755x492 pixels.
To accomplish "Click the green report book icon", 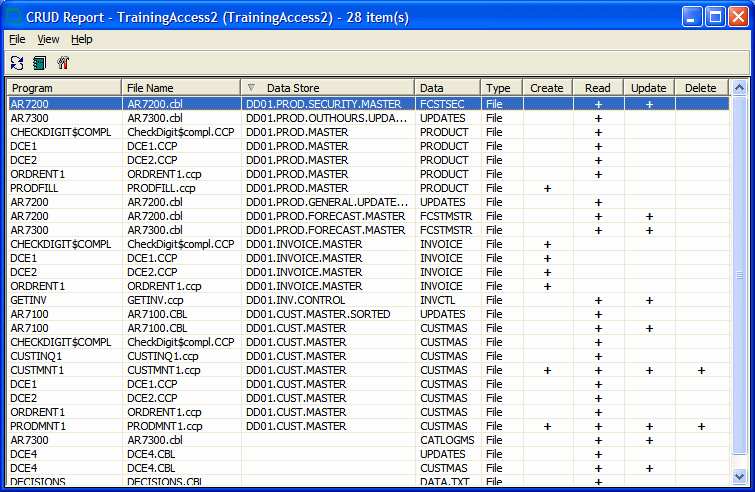I will (x=39, y=63).
